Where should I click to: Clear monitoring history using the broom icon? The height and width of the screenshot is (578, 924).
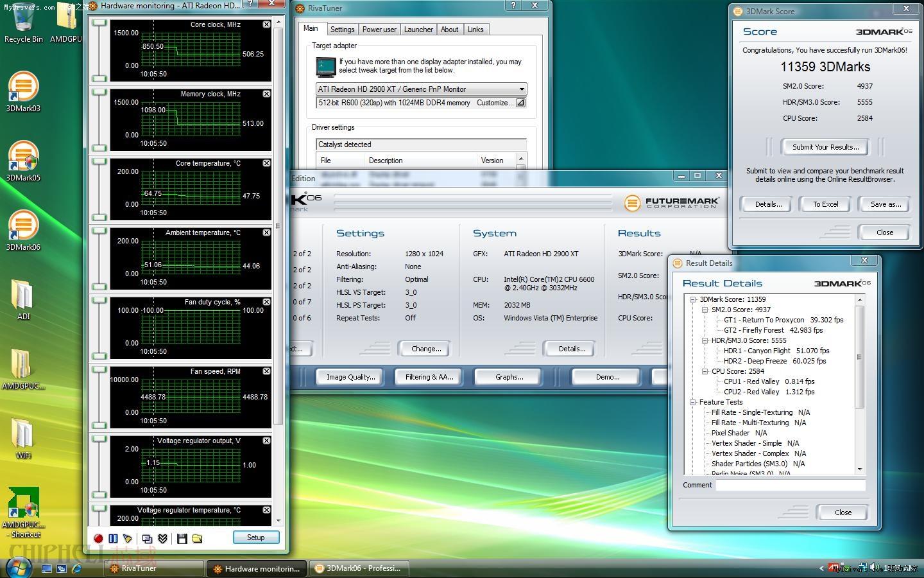pyautogui.click(x=128, y=538)
